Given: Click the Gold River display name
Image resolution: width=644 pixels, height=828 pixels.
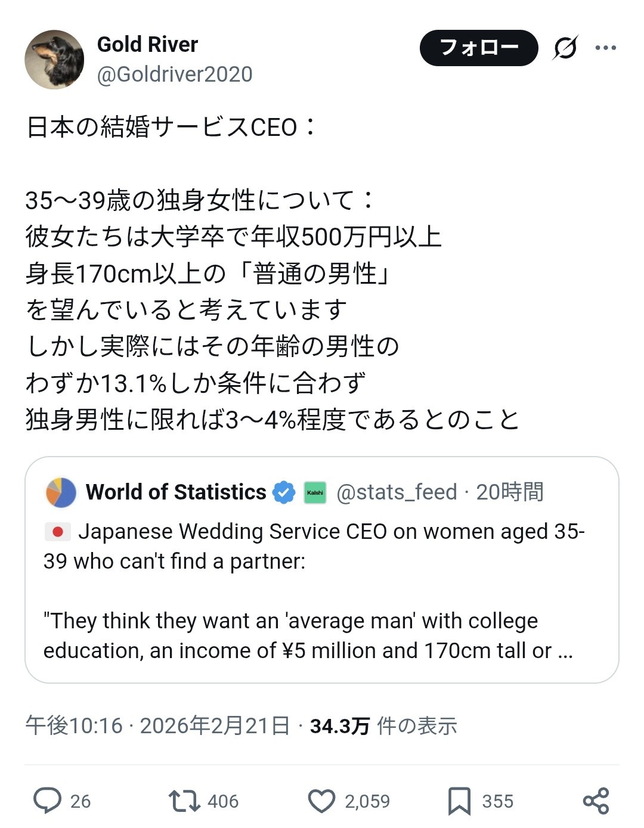Looking at the screenshot, I should pyautogui.click(x=147, y=45).
